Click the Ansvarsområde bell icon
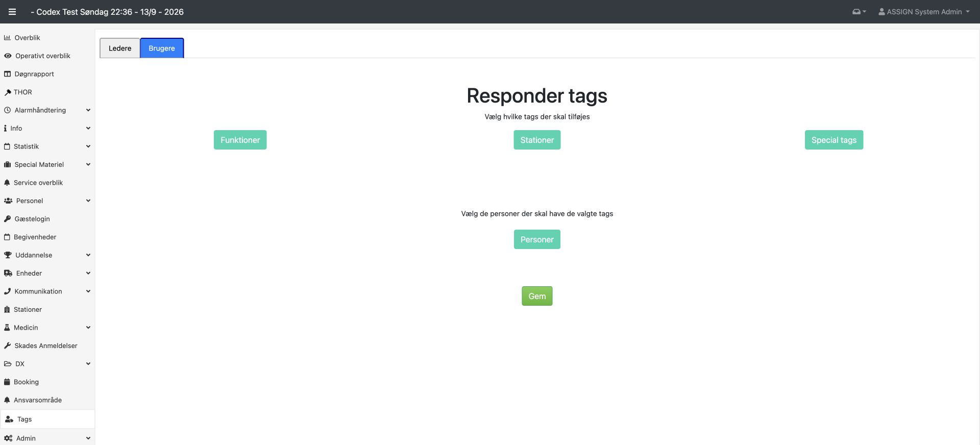 [x=7, y=400]
